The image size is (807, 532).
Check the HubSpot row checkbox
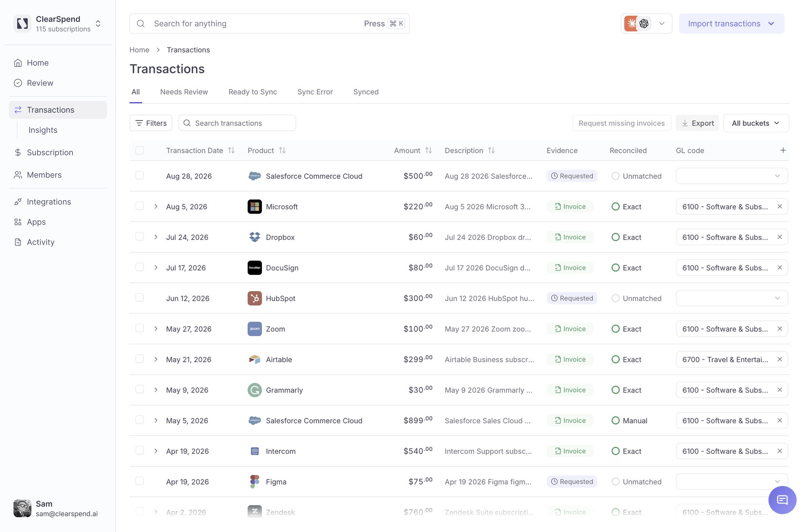point(140,297)
